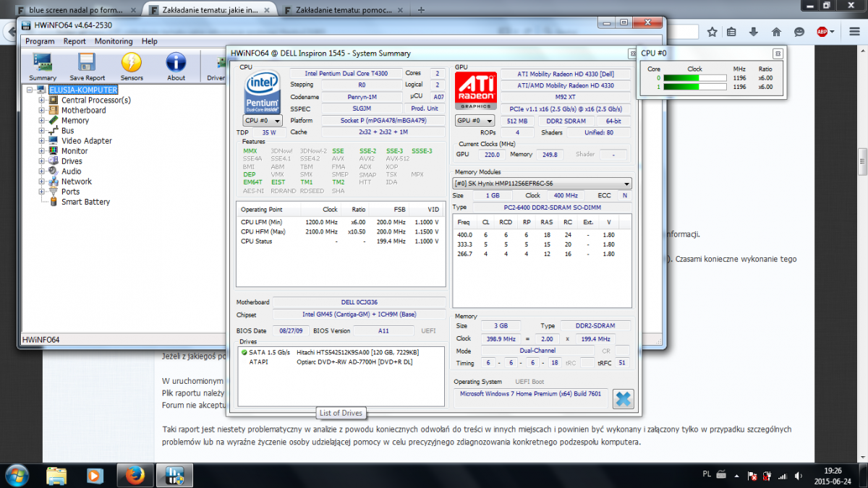Select the Optiarc DVD+-RW AD-7700H row
868x488 pixels.
click(340, 361)
